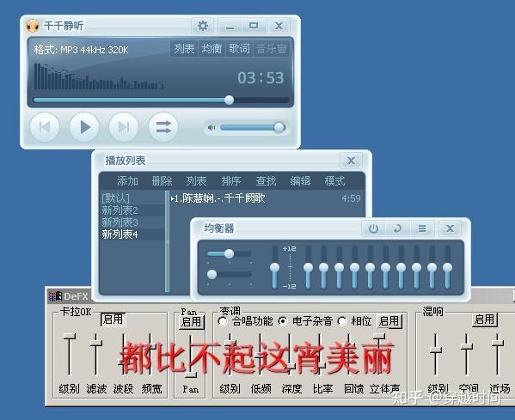Toggle the 歌词 lyrics window button
This screenshot has width=515, height=420.
pos(239,49)
